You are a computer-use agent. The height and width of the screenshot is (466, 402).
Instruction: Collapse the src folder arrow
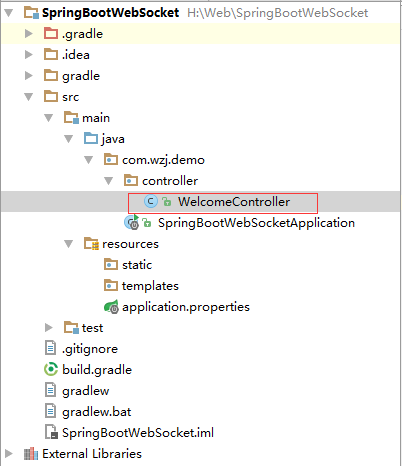click(29, 97)
